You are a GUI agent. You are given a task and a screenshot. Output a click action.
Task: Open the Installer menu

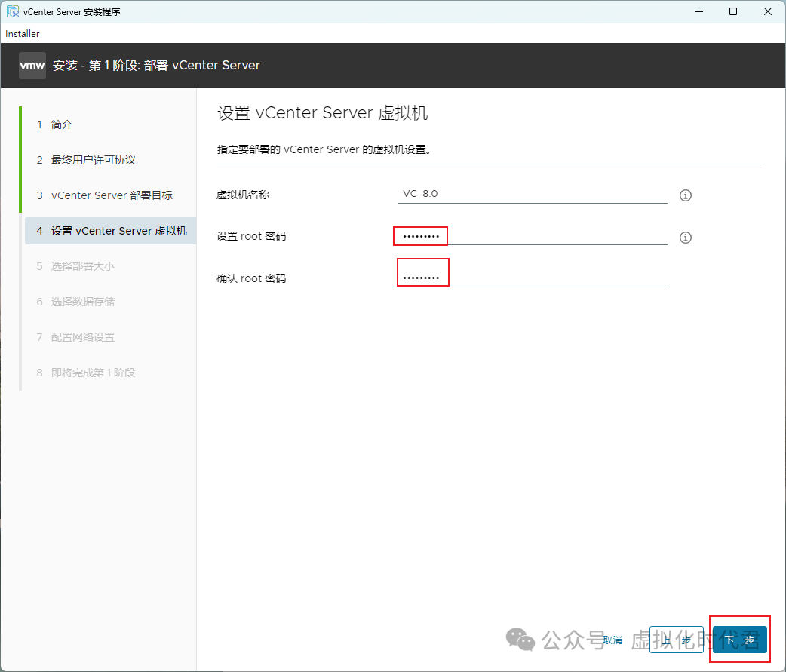(23, 34)
